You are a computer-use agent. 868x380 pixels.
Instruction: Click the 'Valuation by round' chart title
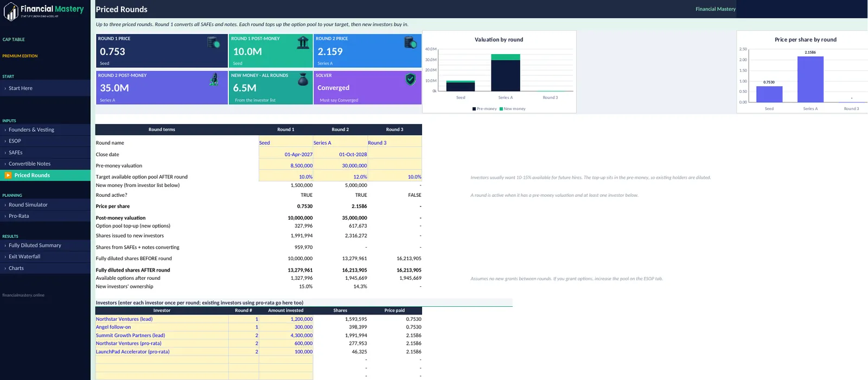coord(499,40)
